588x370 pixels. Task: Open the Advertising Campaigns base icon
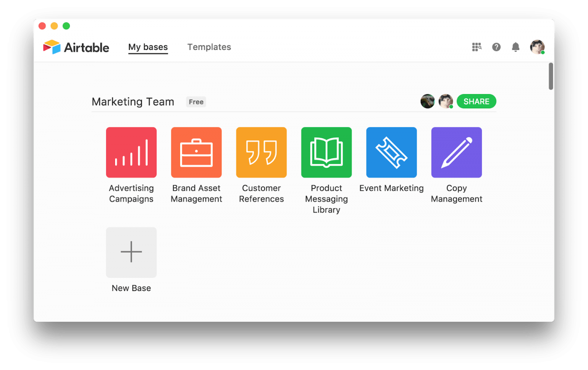pos(131,152)
